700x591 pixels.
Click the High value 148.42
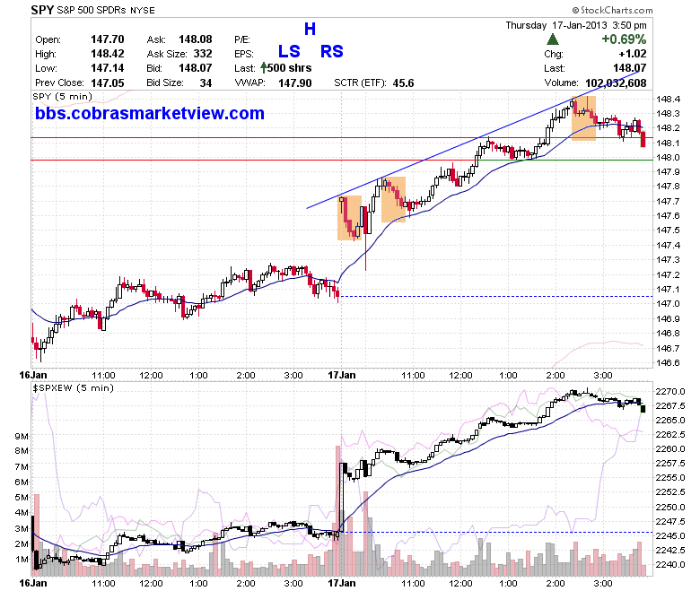tap(107, 54)
